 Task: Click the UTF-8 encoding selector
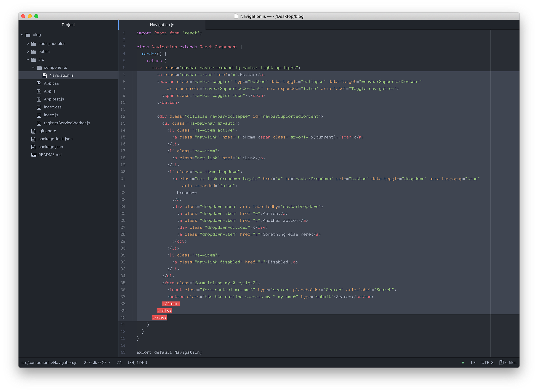pyautogui.click(x=487, y=362)
